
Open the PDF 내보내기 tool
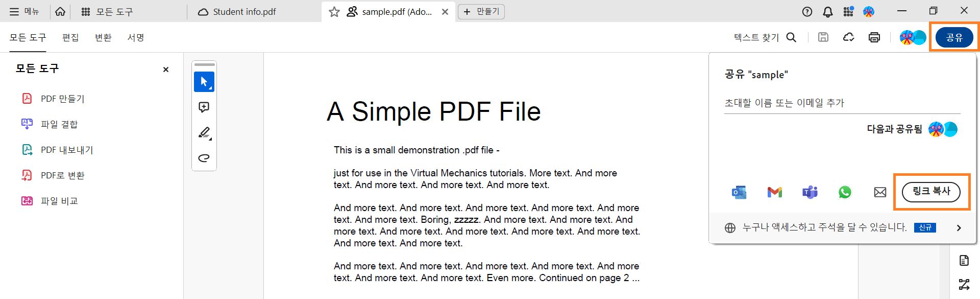pos(67,150)
